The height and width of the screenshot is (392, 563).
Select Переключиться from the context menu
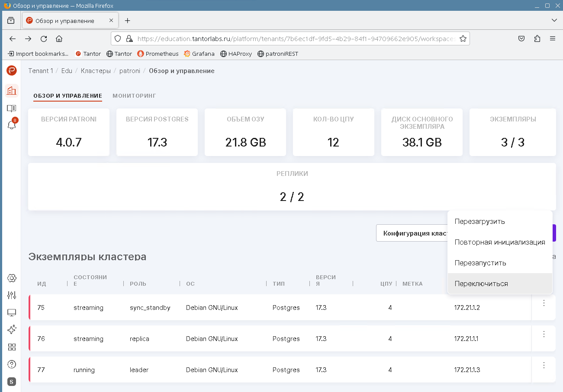click(481, 284)
